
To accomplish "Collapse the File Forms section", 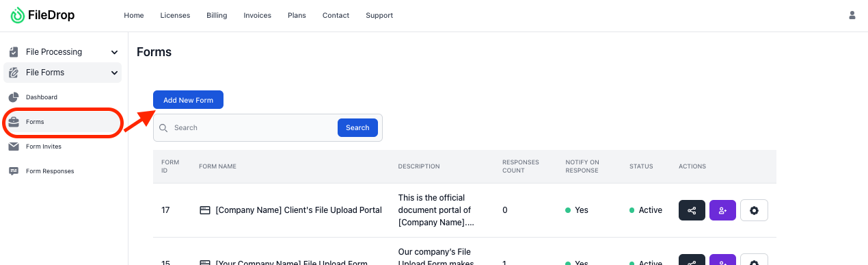I will click(x=114, y=73).
